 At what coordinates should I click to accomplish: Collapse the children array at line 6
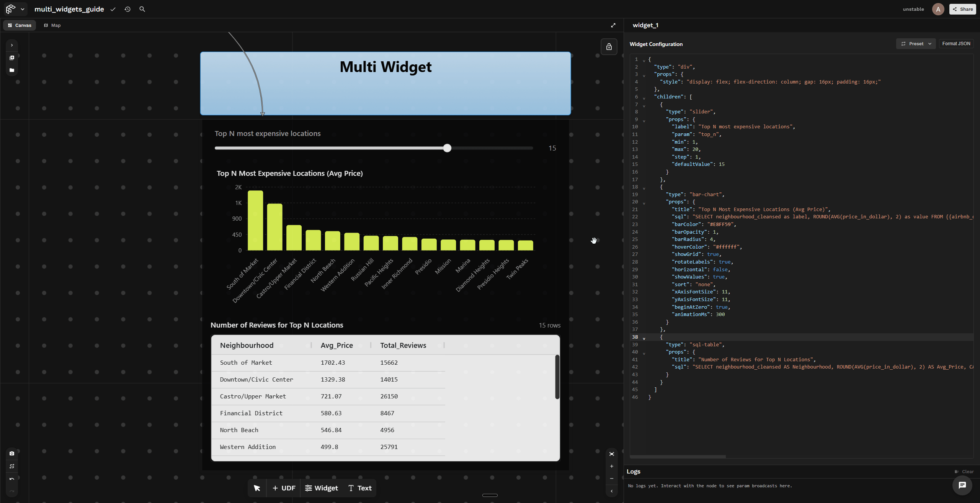644,97
